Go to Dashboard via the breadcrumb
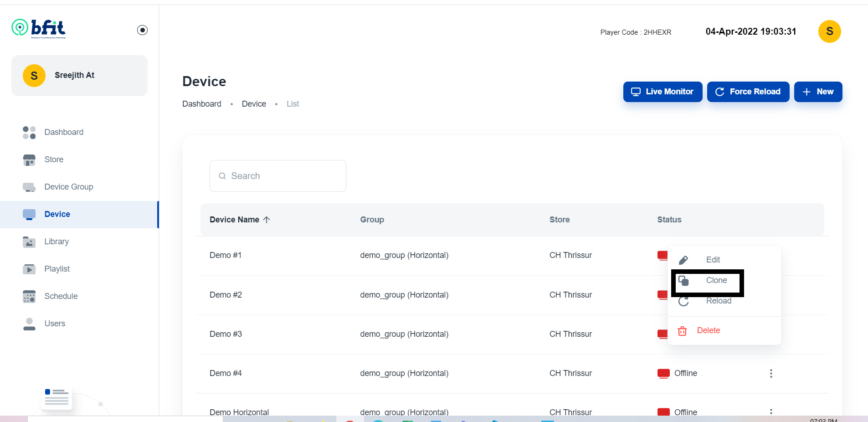 pos(202,104)
